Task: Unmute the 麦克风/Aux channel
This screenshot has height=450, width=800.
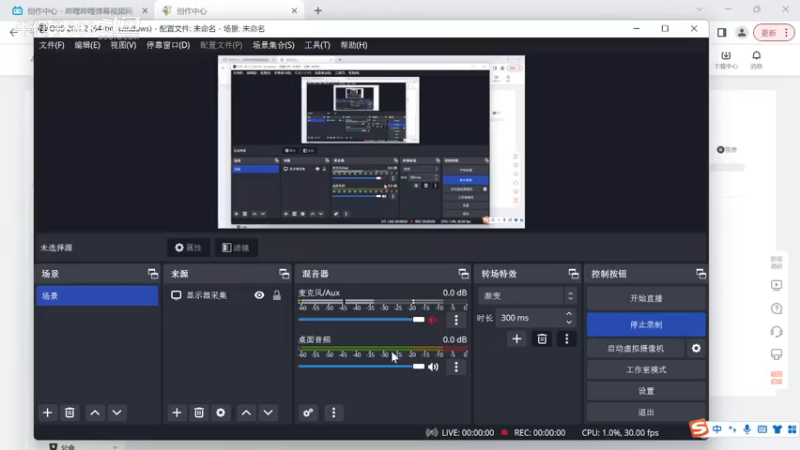Action: pyautogui.click(x=433, y=320)
